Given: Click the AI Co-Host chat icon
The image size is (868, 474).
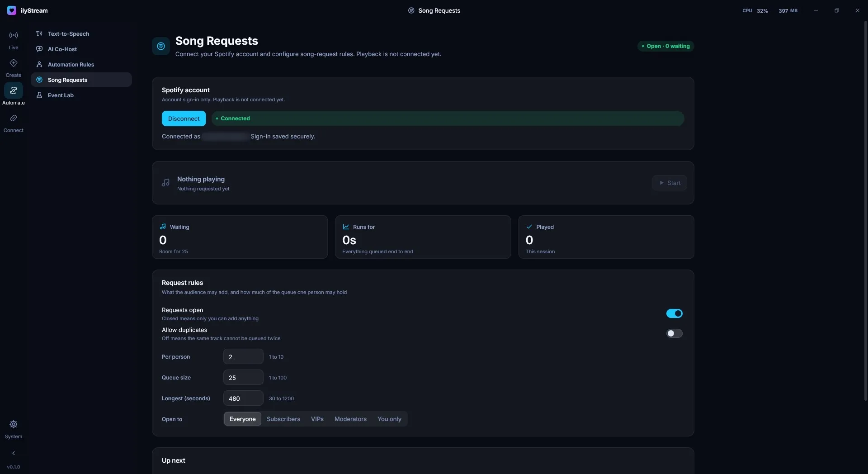Looking at the screenshot, I should pos(39,49).
